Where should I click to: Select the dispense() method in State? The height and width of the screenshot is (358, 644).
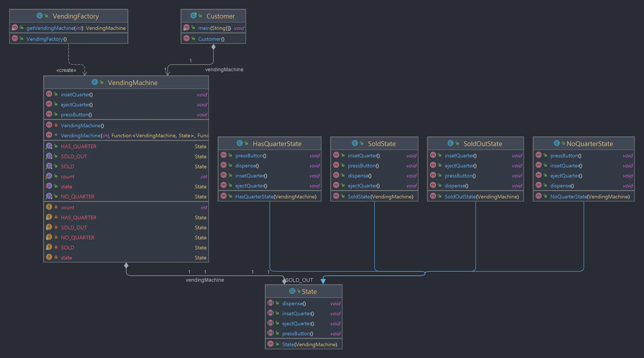pyautogui.click(x=294, y=303)
